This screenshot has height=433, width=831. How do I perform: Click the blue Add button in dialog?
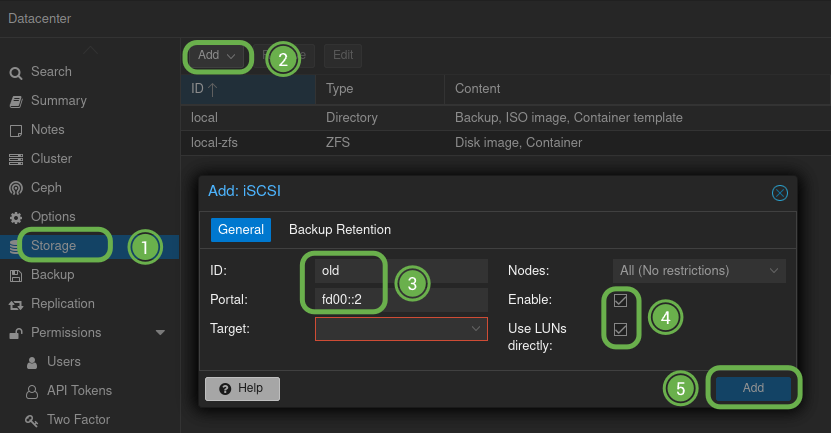coord(753,388)
